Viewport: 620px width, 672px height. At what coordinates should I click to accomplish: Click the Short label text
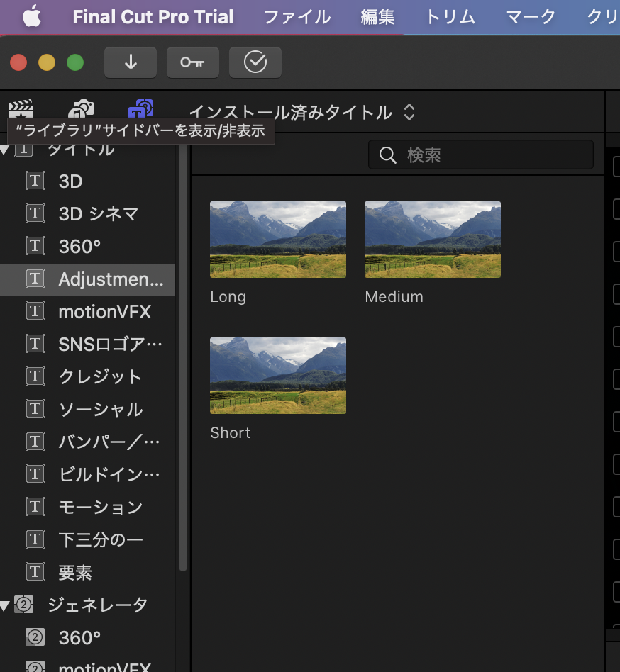(231, 433)
